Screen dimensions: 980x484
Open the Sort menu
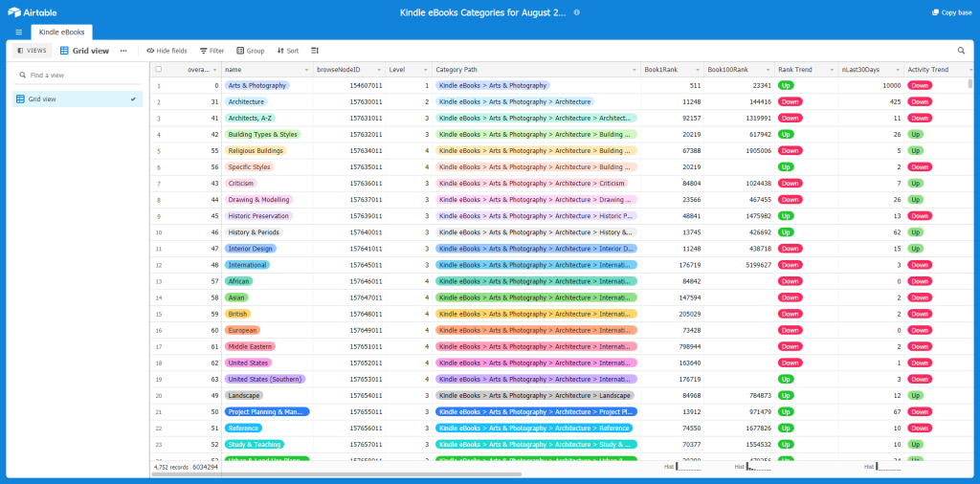pyautogui.click(x=287, y=51)
